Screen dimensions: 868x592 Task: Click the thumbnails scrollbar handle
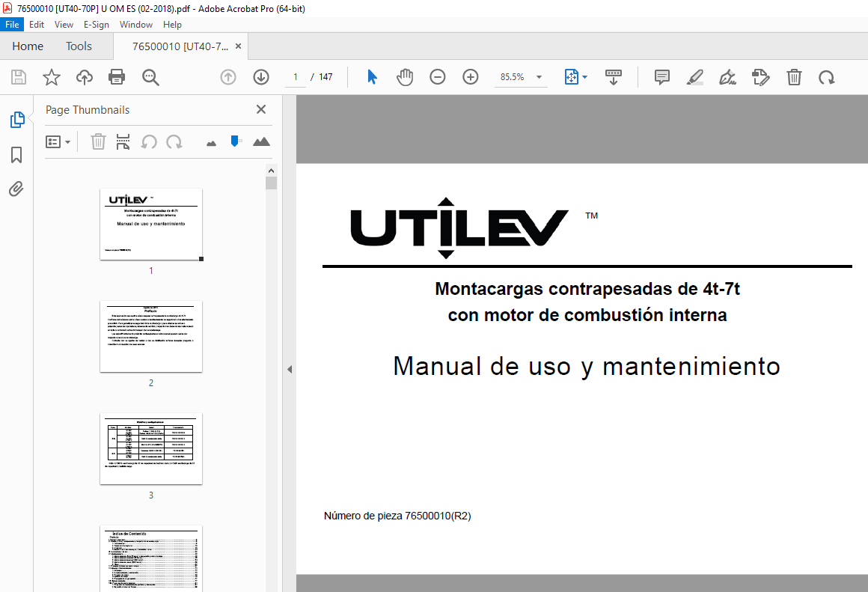coord(271,183)
